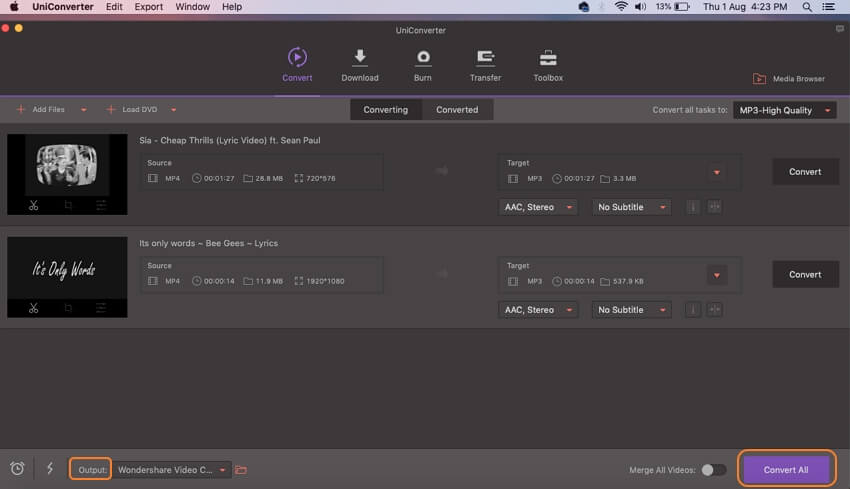The height and width of the screenshot is (489, 850).
Task: Open the Help menu
Action: pos(232,7)
